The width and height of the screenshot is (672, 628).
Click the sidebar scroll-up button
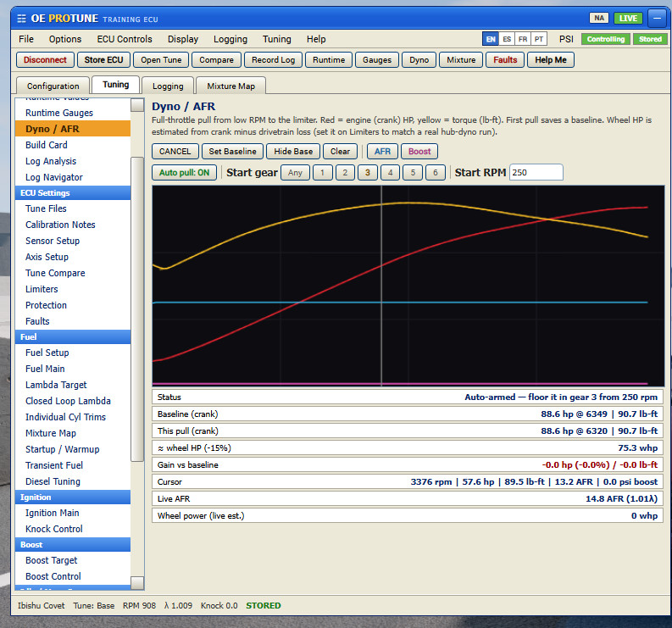tap(137, 104)
